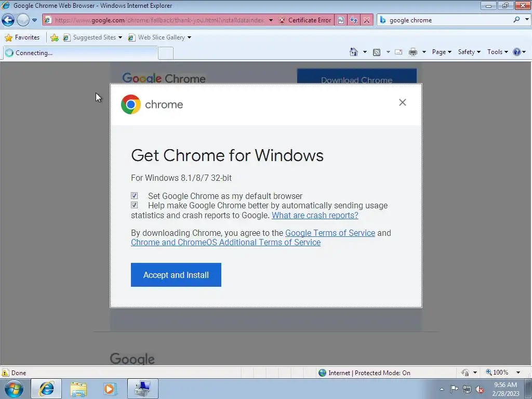Click the Home icon in command bar

tap(353, 52)
